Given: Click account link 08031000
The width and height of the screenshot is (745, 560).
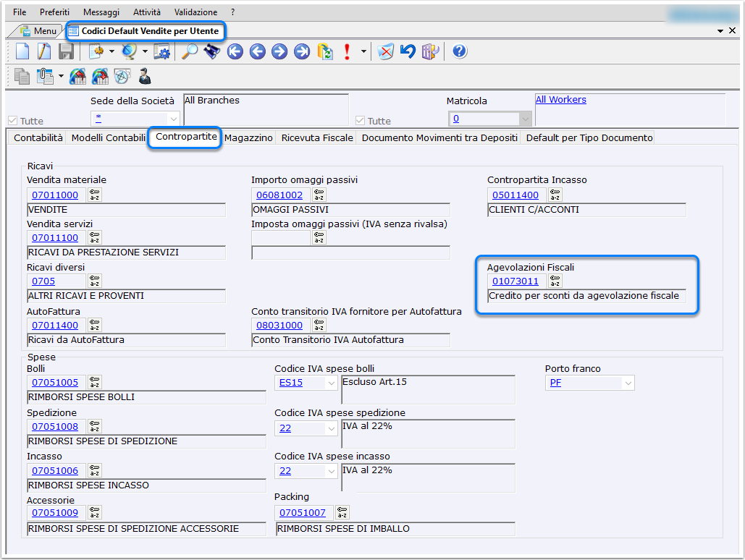Looking at the screenshot, I should point(279,326).
